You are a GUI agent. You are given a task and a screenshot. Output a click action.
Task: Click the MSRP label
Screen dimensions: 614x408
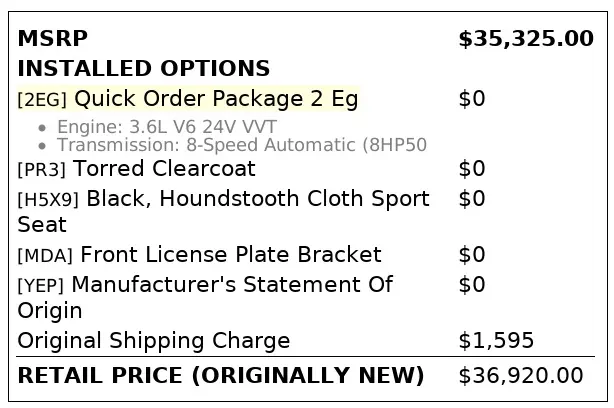[53, 39]
